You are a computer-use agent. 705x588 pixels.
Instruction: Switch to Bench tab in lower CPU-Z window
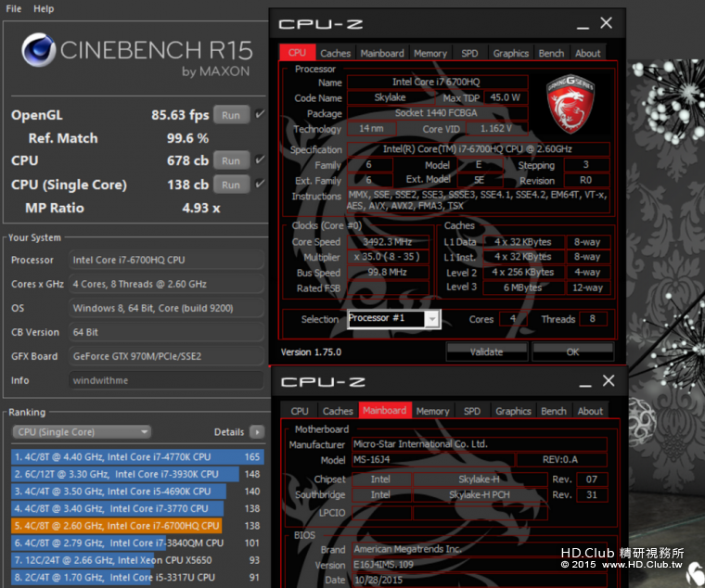(554, 411)
